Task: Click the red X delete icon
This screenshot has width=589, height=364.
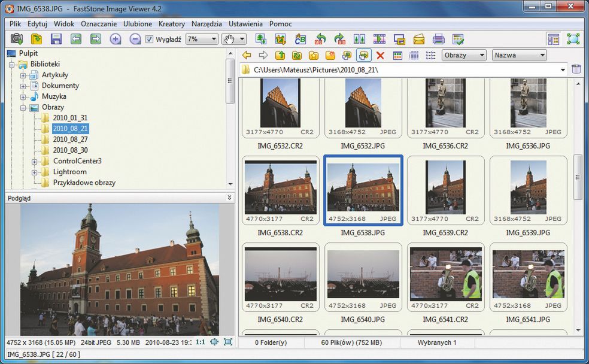Action: 380,56
